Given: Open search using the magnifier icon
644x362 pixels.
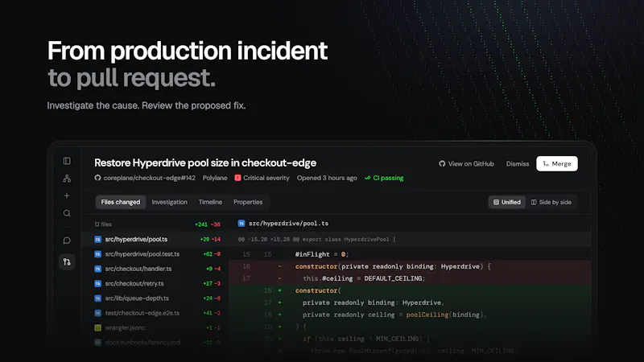Looking at the screenshot, I should point(67,213).
